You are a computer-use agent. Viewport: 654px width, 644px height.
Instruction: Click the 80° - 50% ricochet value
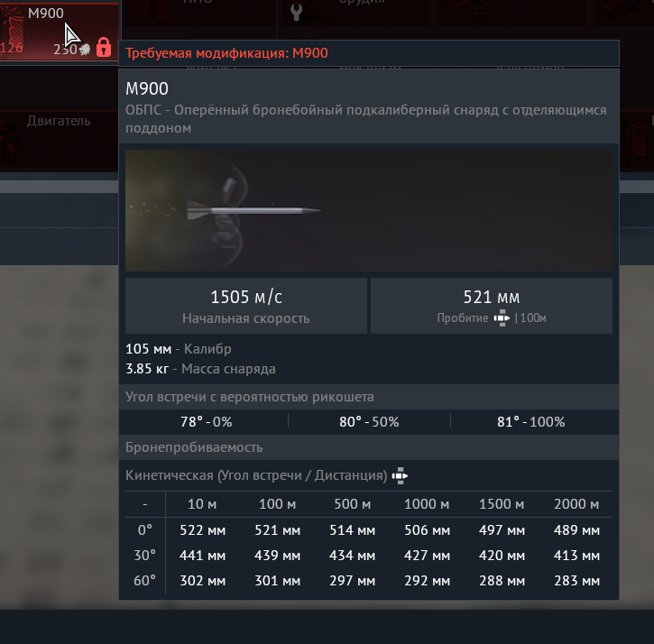369,422
